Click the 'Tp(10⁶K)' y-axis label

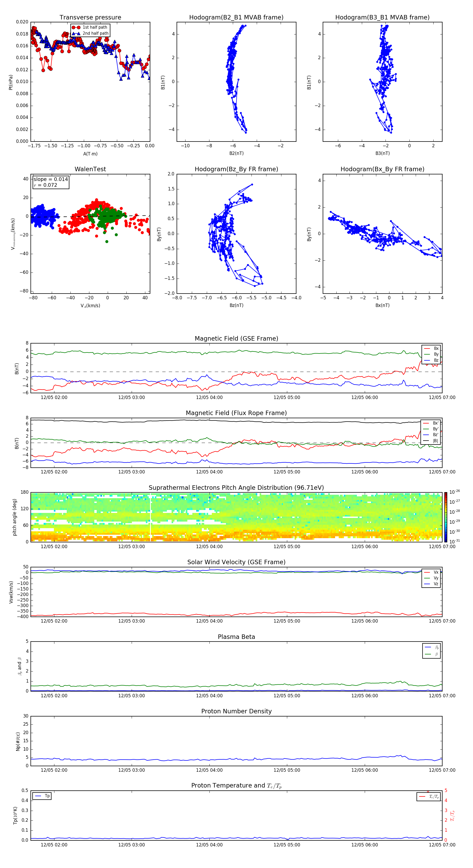point(15,815)
